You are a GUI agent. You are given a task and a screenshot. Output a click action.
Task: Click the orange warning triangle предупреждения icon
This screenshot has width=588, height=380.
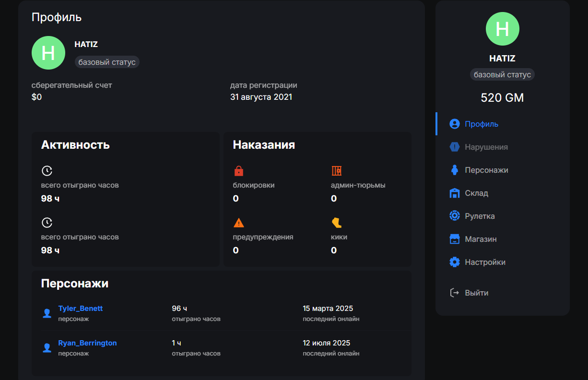238,223
